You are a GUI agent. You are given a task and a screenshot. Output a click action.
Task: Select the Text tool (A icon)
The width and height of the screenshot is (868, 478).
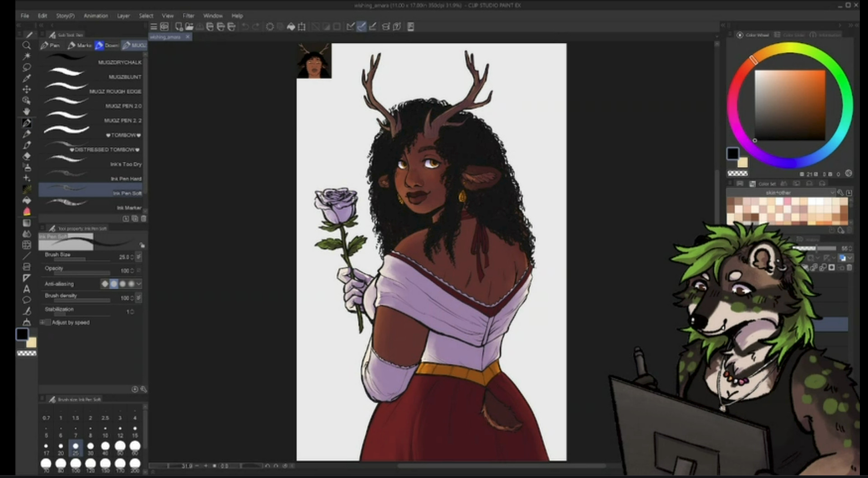[27, 289]
